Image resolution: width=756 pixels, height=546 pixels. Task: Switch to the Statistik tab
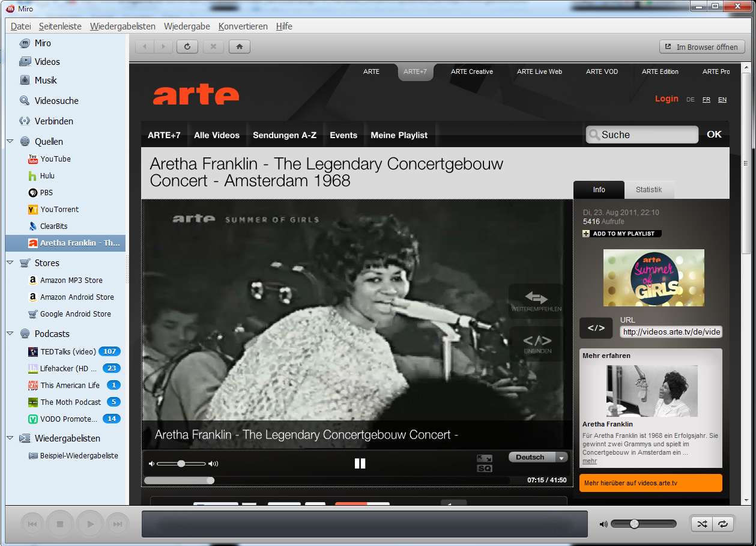tap(649, 190)
